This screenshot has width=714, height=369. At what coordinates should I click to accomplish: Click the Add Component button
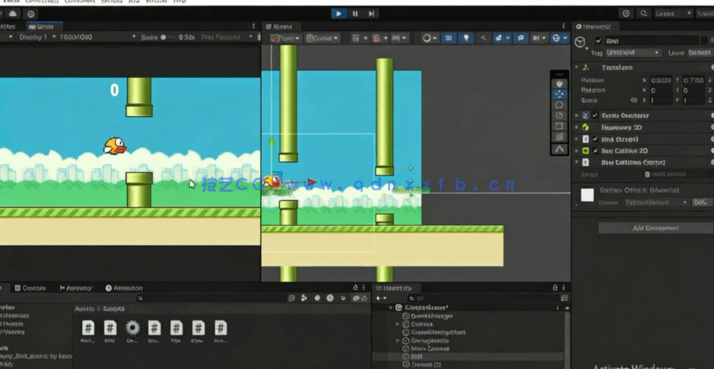656,228
